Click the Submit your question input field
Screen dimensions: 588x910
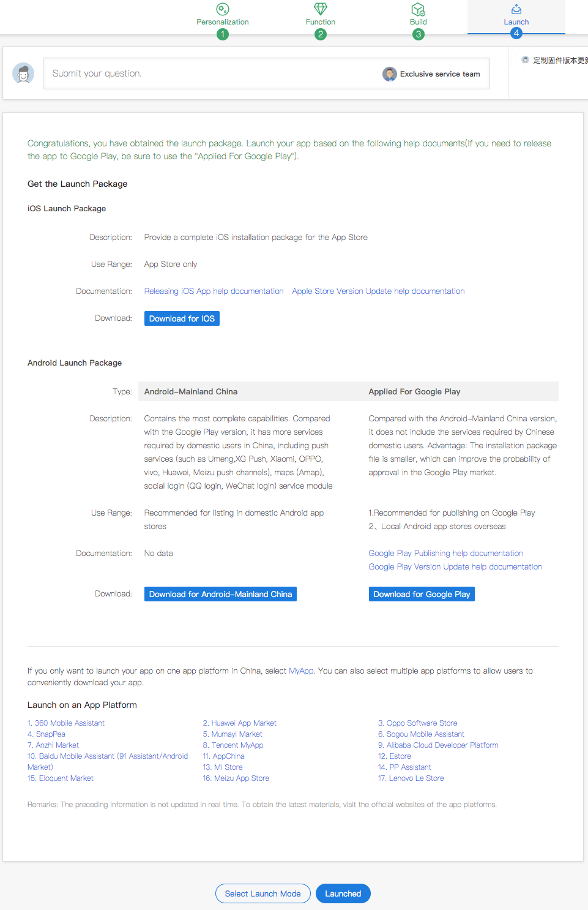266,73
